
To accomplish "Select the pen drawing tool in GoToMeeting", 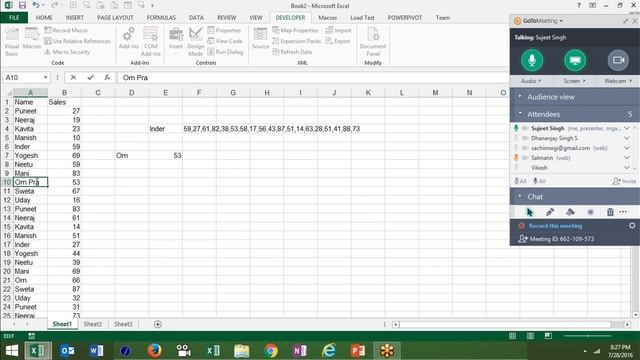I will pyautogui.click(x=550, y=212).
